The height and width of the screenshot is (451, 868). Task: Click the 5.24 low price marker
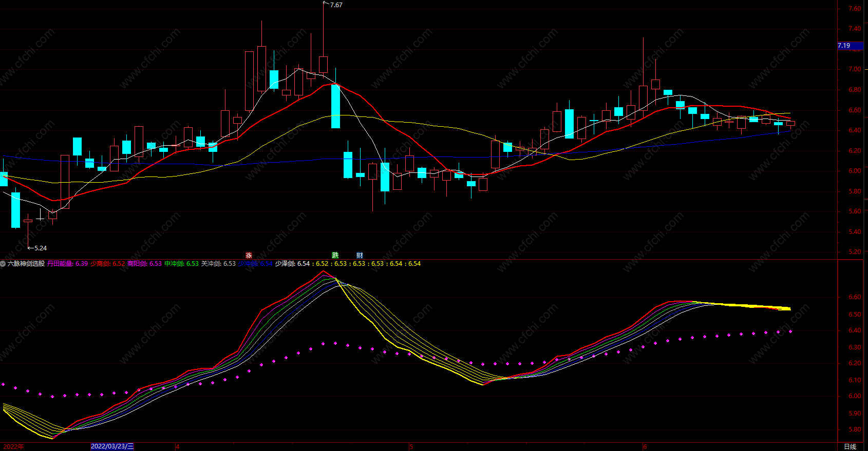(40, 248)
